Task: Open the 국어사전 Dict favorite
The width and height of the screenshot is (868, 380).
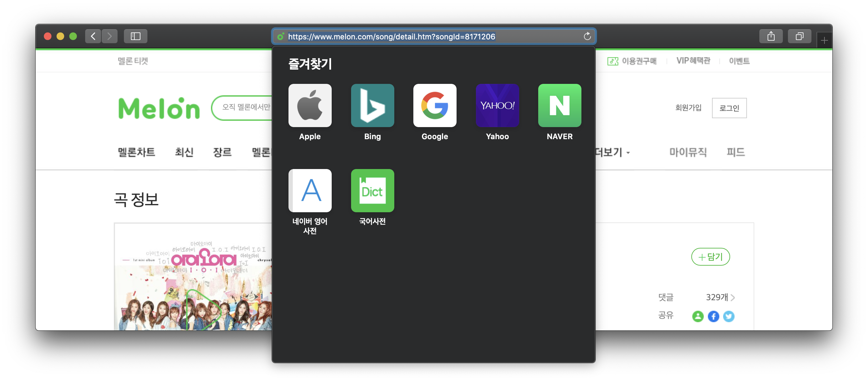Action: point(372,191)
